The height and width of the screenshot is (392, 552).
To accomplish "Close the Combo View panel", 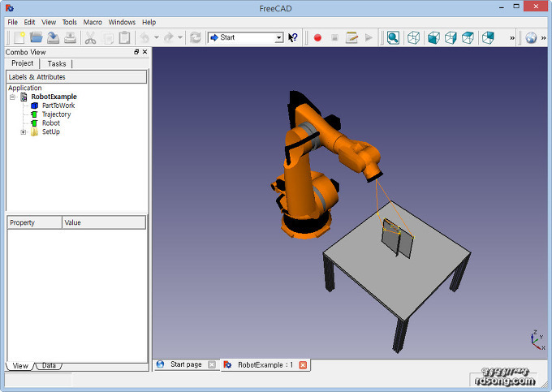I will coord(144,52).
